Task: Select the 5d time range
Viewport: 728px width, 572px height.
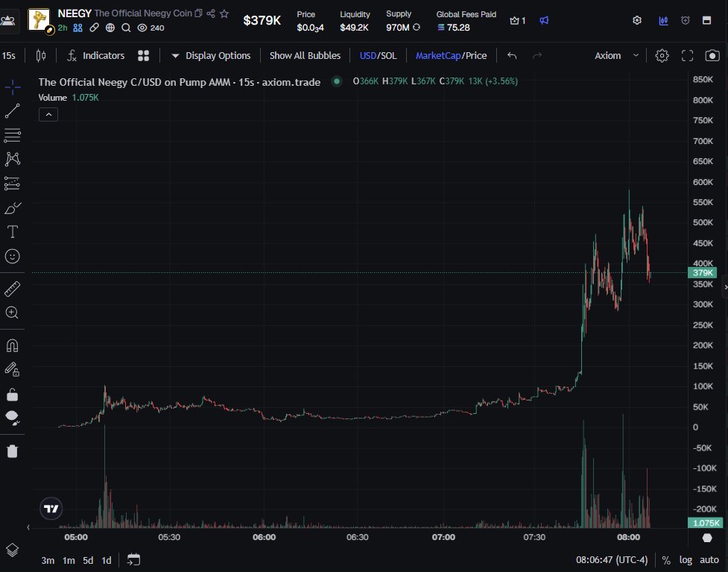Action: pyautogui.click(x=88, y=560)
